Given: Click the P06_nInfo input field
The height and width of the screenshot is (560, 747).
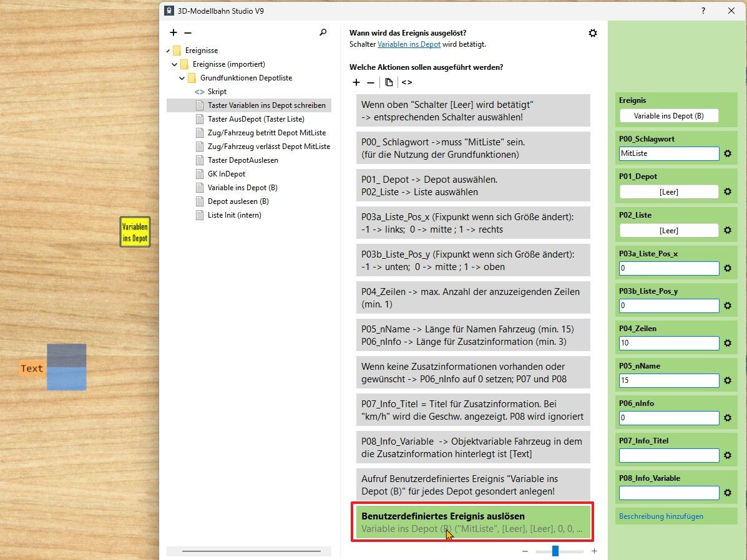Looking at the screenshot, I should click(x=669, y=418).
